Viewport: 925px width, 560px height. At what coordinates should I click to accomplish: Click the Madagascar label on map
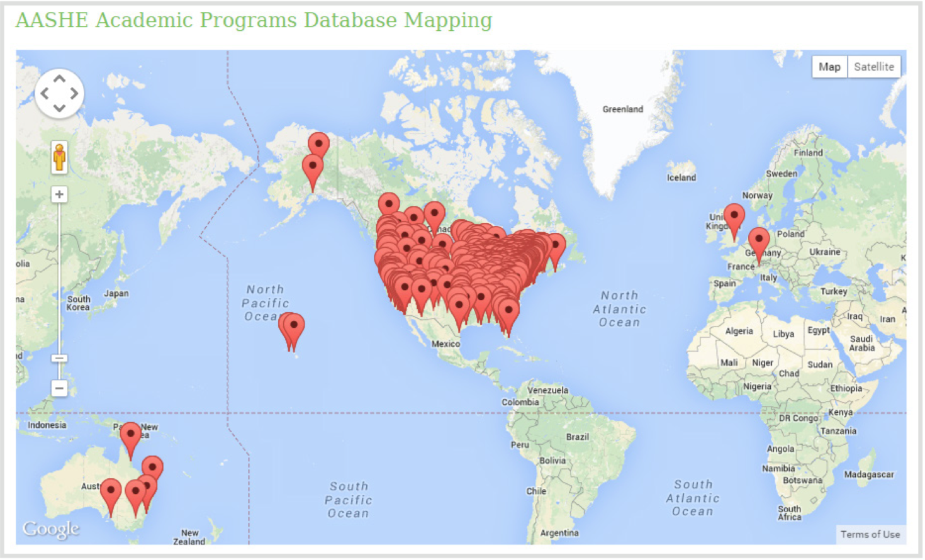868,474
